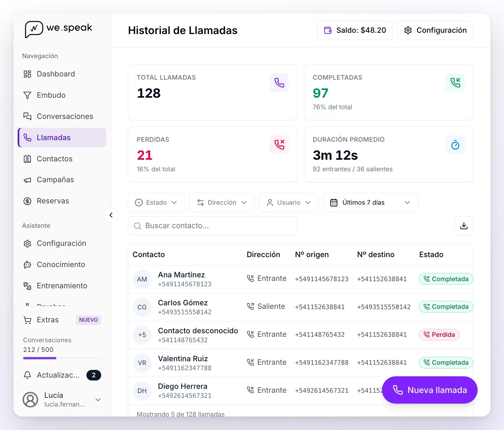The width and height of the screenshot is (504, 430).
Task: Click the Asistente Configuración gear icon
Action: click(27, 244)
